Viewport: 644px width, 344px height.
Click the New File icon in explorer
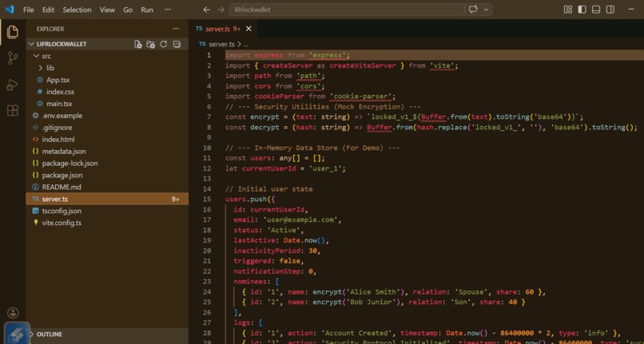pos(138,44)
